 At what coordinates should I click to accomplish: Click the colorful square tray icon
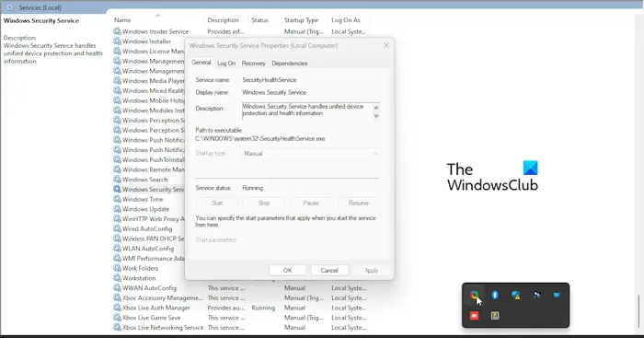pyautogui.click(x=495, y=315)
